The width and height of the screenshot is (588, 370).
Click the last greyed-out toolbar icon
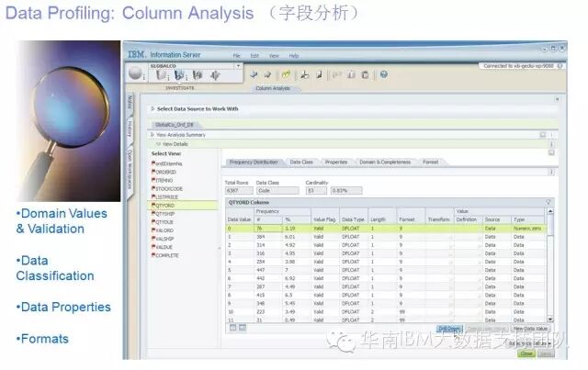pos(365,74)
